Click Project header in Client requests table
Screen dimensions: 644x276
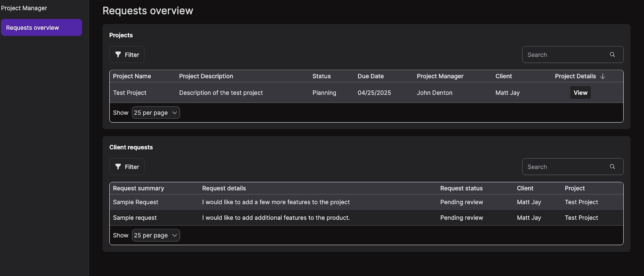tap(575, 188)
